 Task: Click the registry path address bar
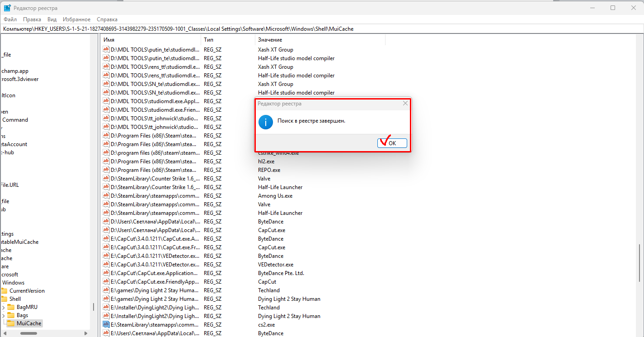pos(322,28)
